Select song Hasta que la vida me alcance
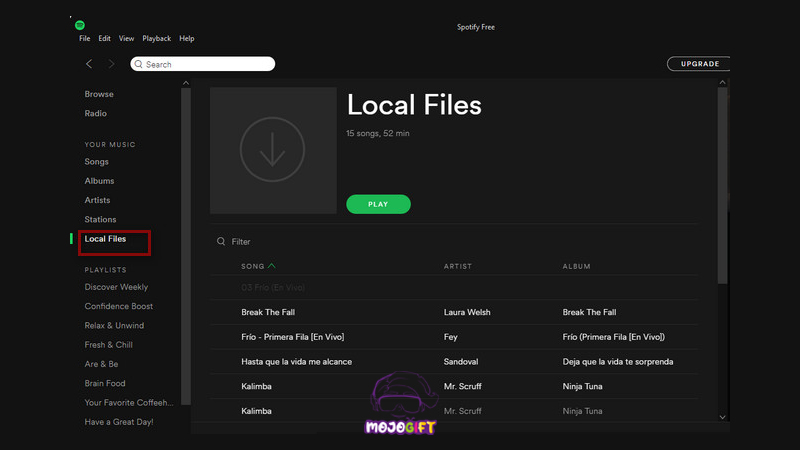This screenshot has height=450, width=800. [296, 362]
